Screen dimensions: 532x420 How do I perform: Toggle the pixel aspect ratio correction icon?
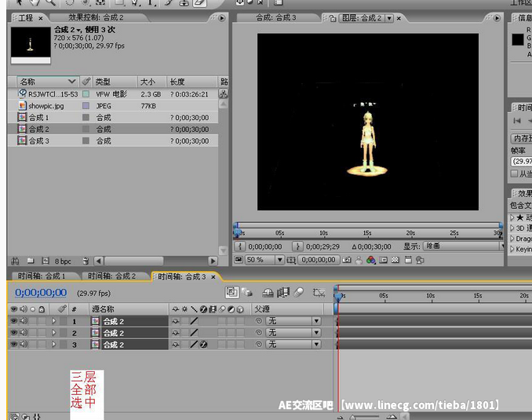(408, 260)
